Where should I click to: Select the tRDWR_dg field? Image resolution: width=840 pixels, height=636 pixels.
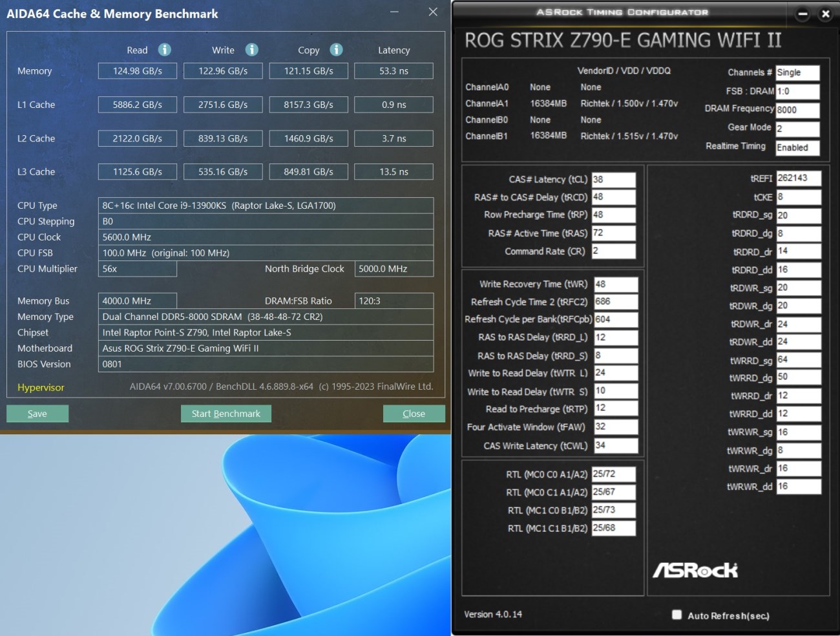click(799, 306)
